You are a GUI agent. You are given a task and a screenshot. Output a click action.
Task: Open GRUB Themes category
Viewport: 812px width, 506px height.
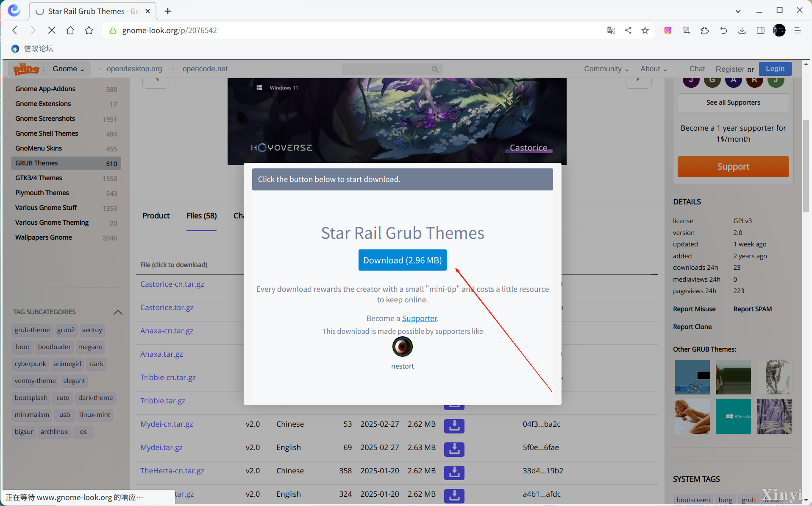pyautogui.click(x=66, y=163)
